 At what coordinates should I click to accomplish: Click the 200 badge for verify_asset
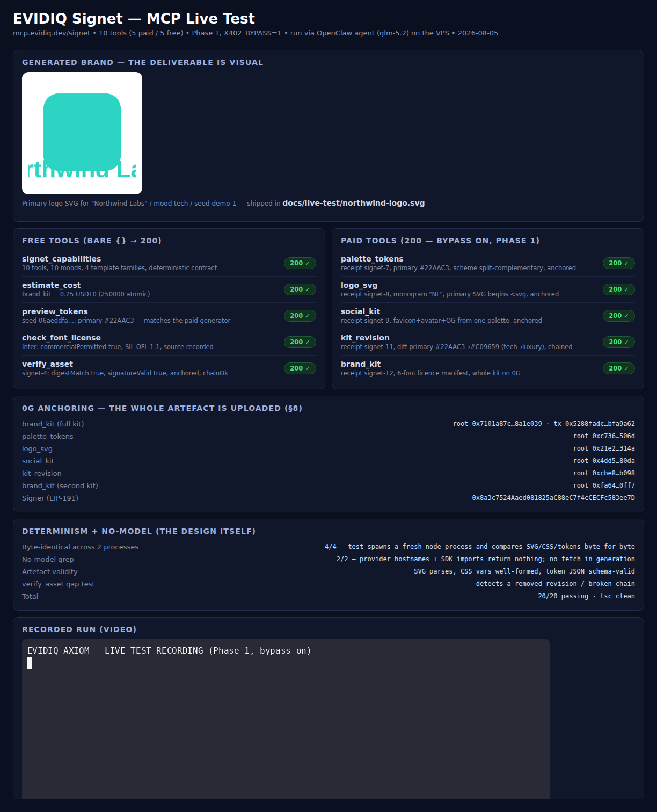click(300, 368)
